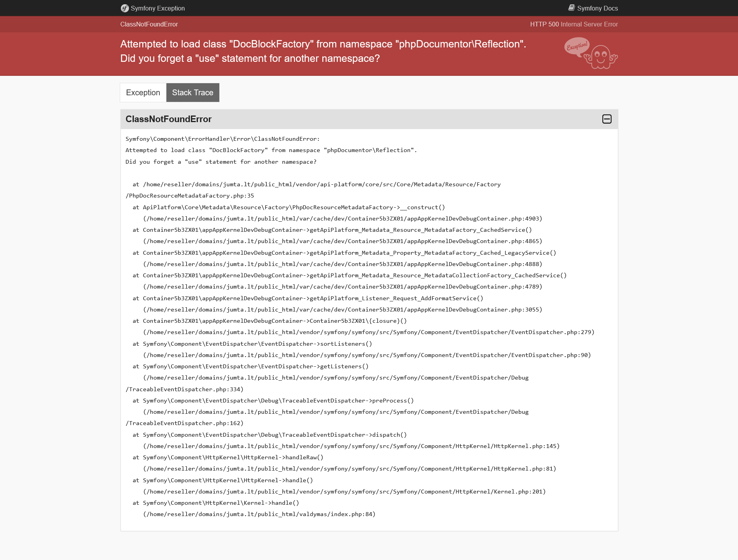This screenshot has height=560, width=738.
Task: Click the Exception ghost illustration
Action: click(x=601, y=58)
